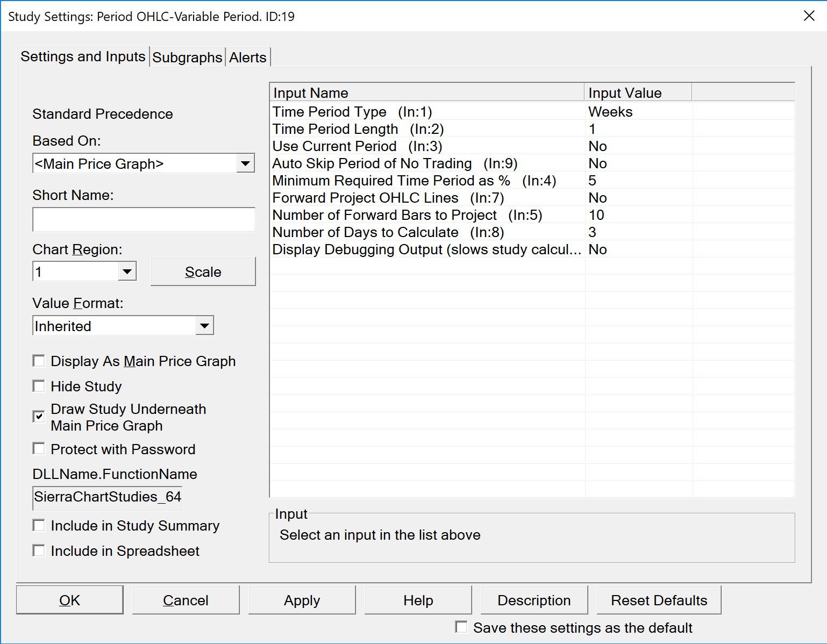Screen dimensions: 827x644
Task: Click the Scale button
Action: tap(203, 271)
